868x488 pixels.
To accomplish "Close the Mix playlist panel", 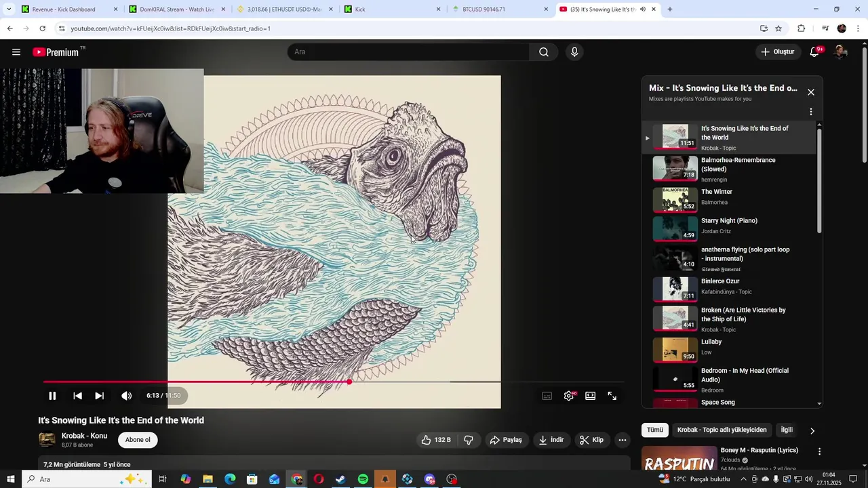I will [811, 92].
